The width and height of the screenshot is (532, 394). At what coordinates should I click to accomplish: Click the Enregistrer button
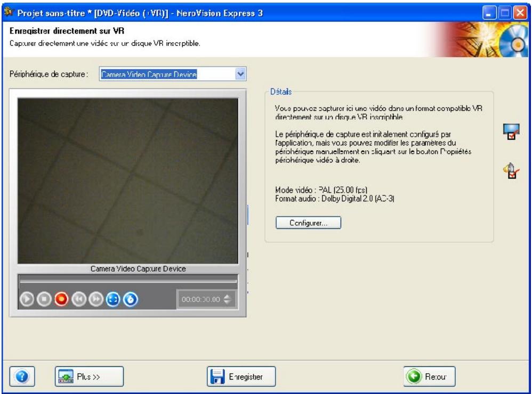click(x=241, y=376)
